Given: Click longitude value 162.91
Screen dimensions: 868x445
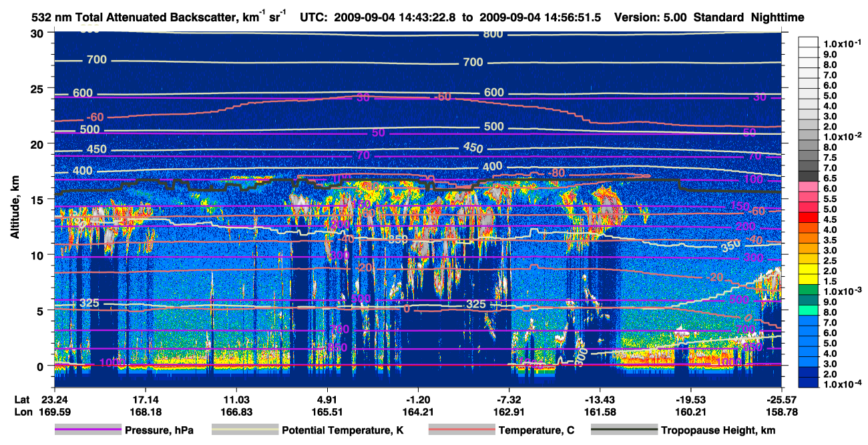Looking at the screenshot, I should [x=509, y=412].
